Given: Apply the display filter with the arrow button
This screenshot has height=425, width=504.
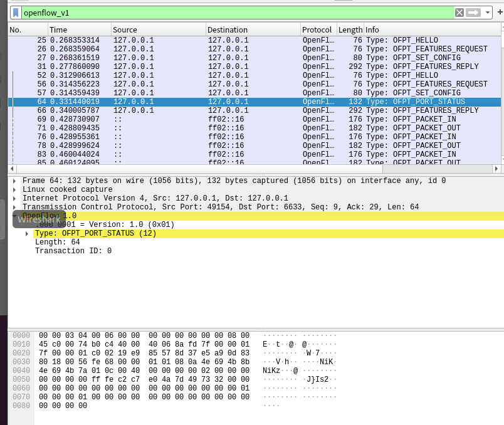Looking at the screenshot, I should [x=473, y=13].
